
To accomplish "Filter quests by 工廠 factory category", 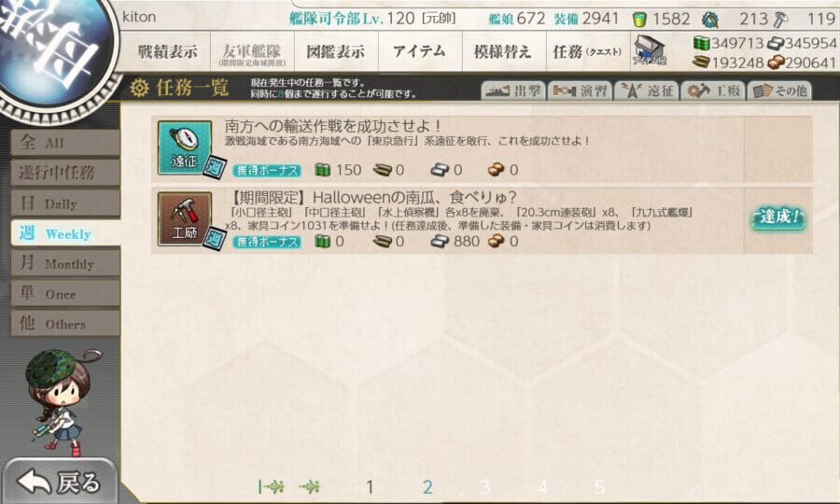I will 713,91.
